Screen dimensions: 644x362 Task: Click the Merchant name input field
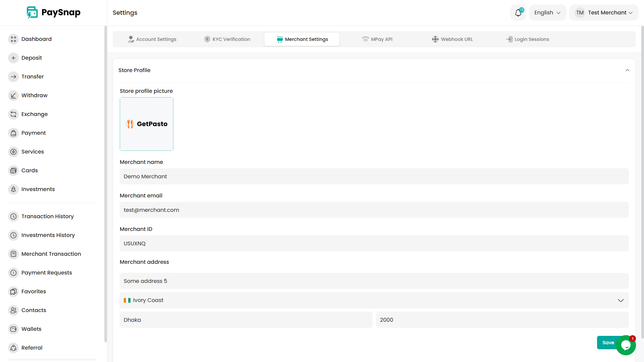tap(374, 177)
